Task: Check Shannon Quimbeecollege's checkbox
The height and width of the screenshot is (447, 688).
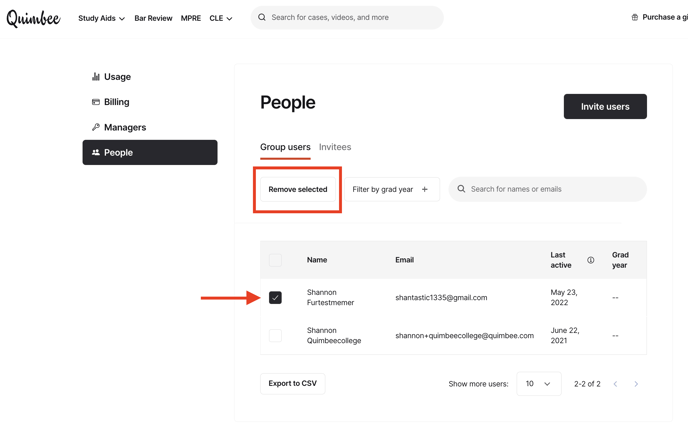Action: pos(275,336)
